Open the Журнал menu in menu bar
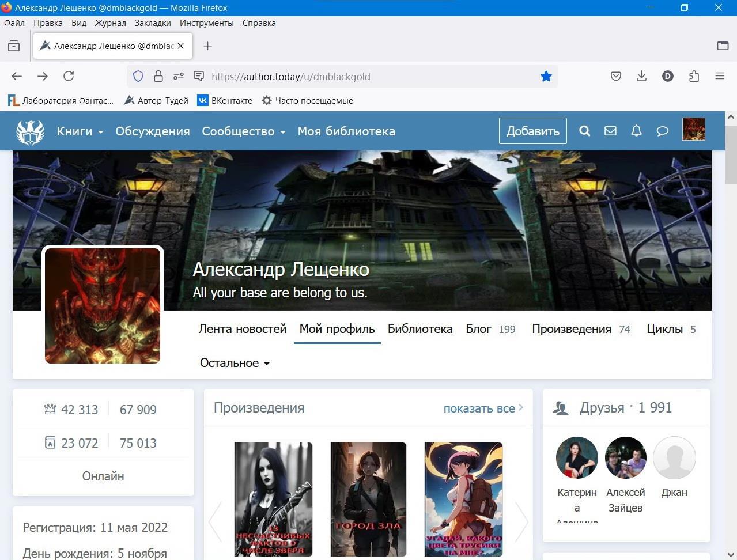This screenshot has width=737, height=560. click(110, 23)
